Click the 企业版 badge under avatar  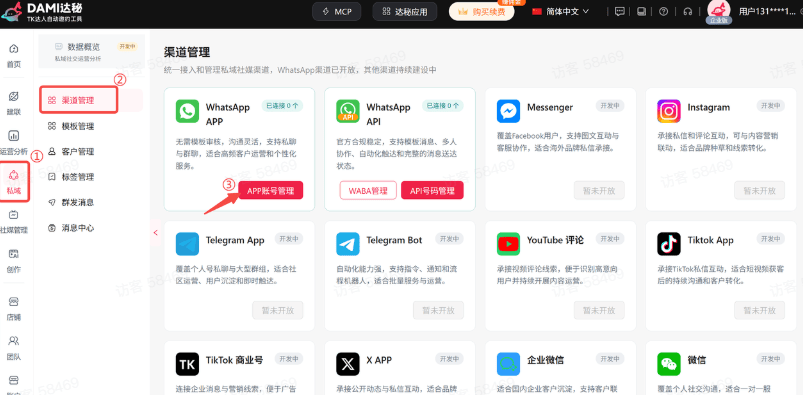pos(719,20)
